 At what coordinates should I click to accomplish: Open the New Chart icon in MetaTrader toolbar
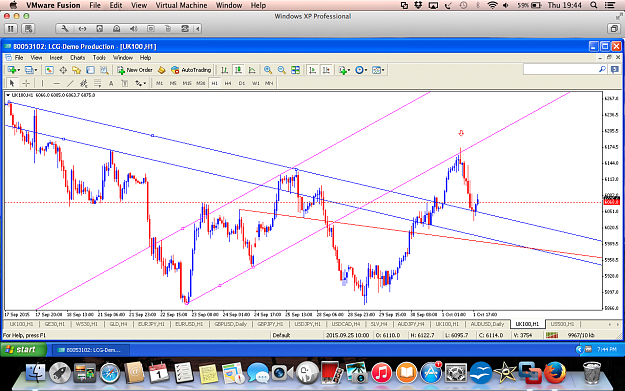click(11, 70)
